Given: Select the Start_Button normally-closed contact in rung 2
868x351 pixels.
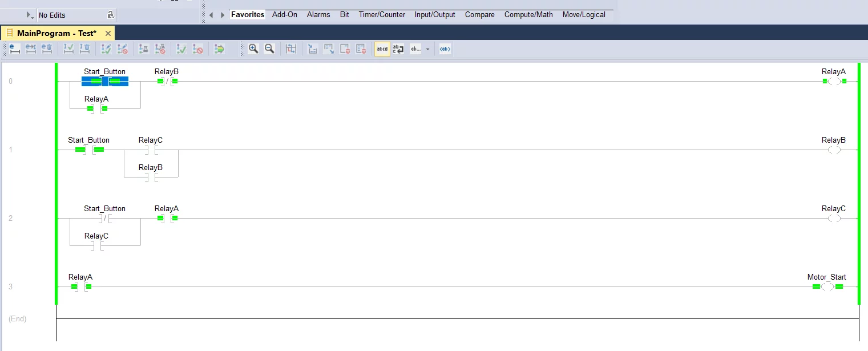Looking at the screenshot, I should pos(105,219).
